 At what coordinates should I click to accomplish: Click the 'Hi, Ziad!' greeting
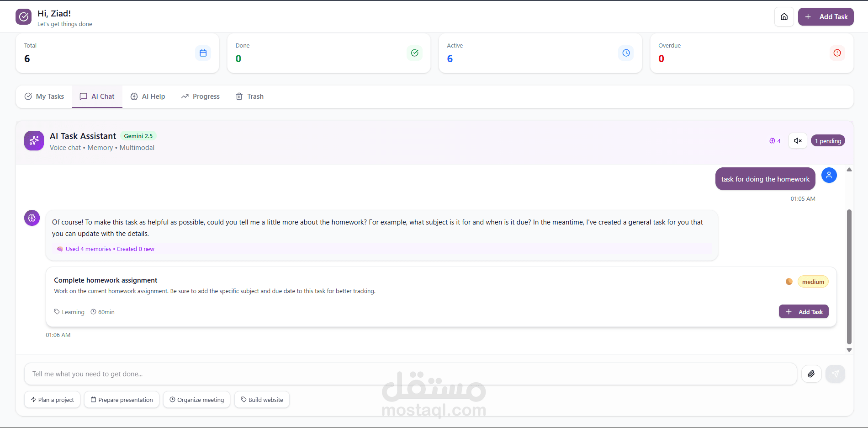(x=54, y=13)
